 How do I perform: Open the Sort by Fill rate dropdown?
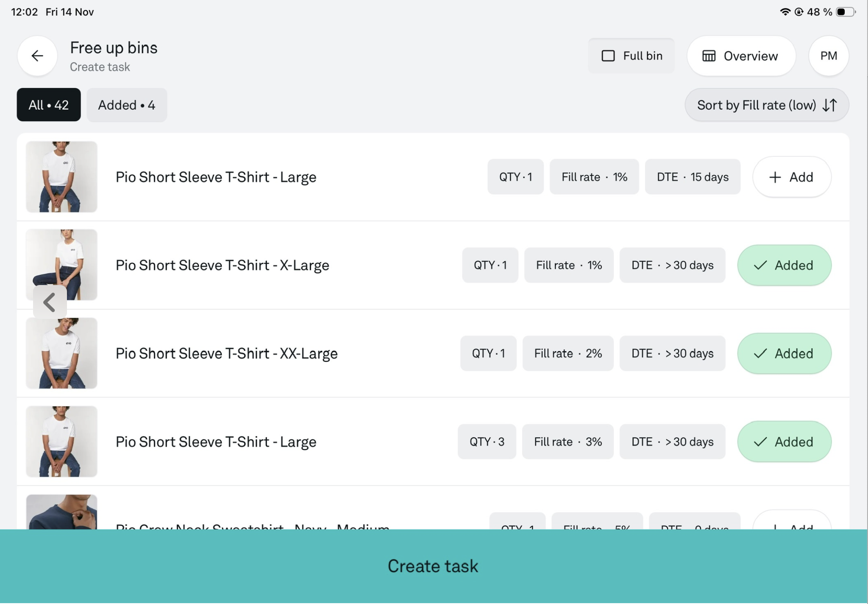pyautogui.click(x=757, y=105)
